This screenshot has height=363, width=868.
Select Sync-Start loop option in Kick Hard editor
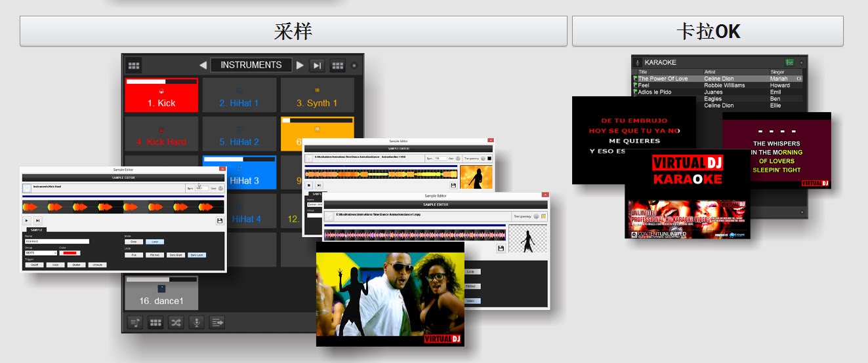175,255
